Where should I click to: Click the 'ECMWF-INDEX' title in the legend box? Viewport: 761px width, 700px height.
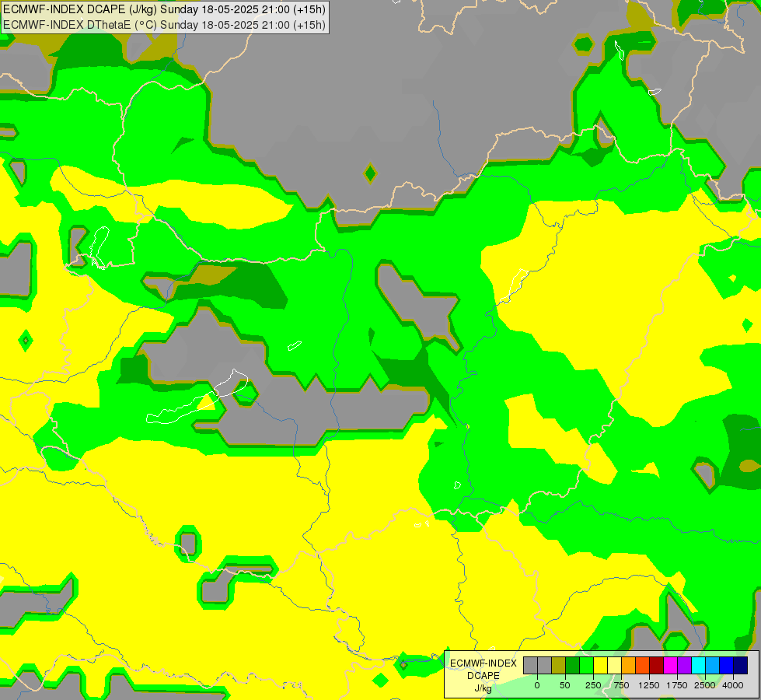point(483,663)
